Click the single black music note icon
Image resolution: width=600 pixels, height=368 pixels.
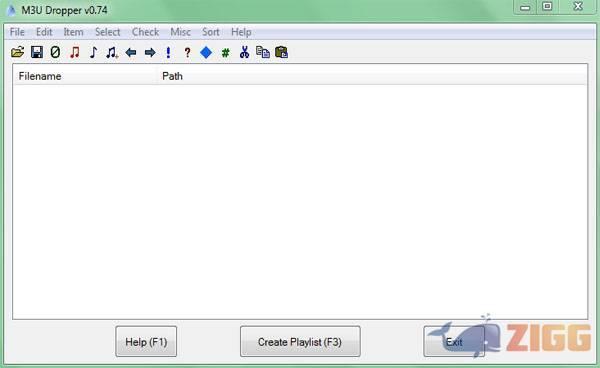(x=93, y=52)
